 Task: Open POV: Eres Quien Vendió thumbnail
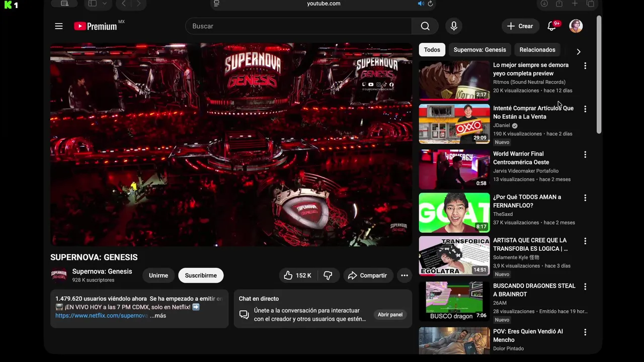(454, 341)
